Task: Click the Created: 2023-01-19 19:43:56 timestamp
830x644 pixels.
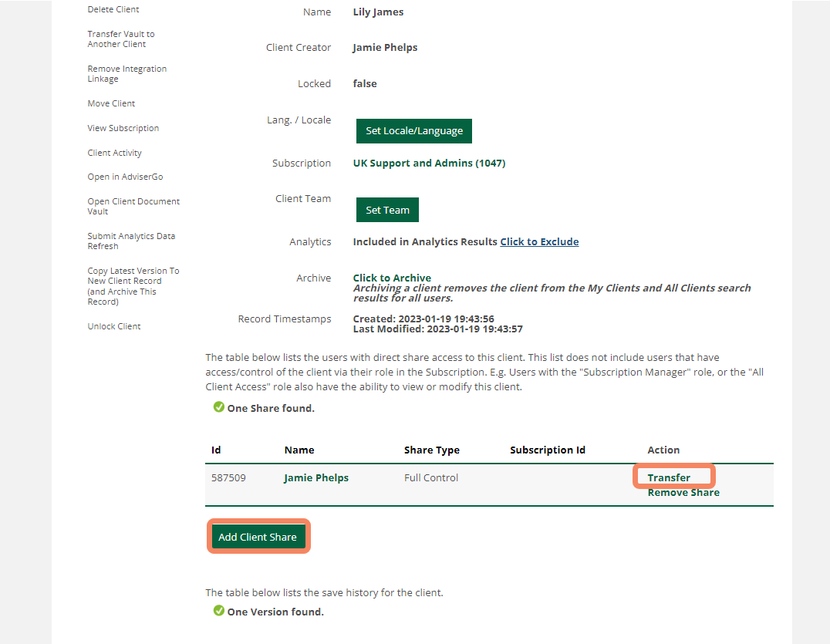Action: coord(423,319)
